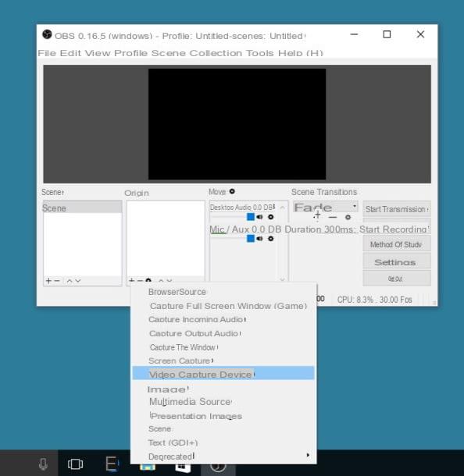Select the Scene item in the scene list
The width and height of the screenshot is (464, 476).
(82, 208)
